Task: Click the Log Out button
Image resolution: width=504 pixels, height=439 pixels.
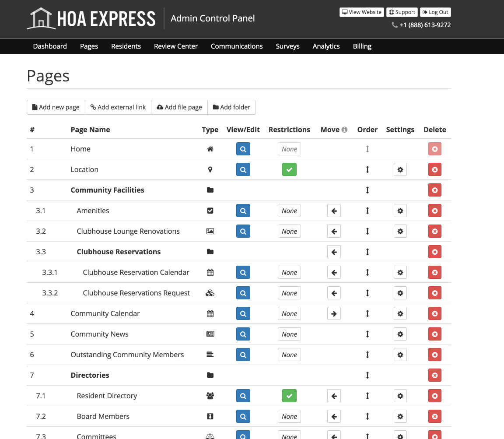Action: [435, 12]
